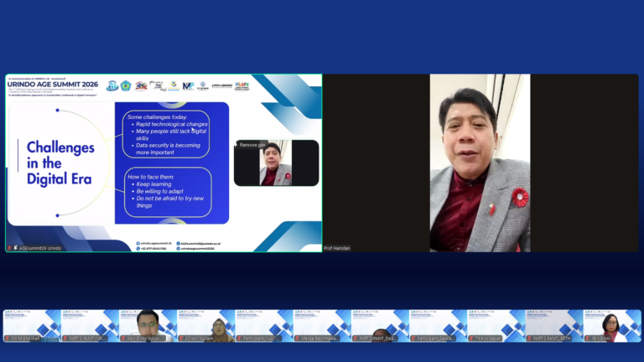Click the muted mic icon beside AGEsummit26 Urindo
Viewport: 644px width, 362px height.
pyautogui.click(x=10, y=248)
